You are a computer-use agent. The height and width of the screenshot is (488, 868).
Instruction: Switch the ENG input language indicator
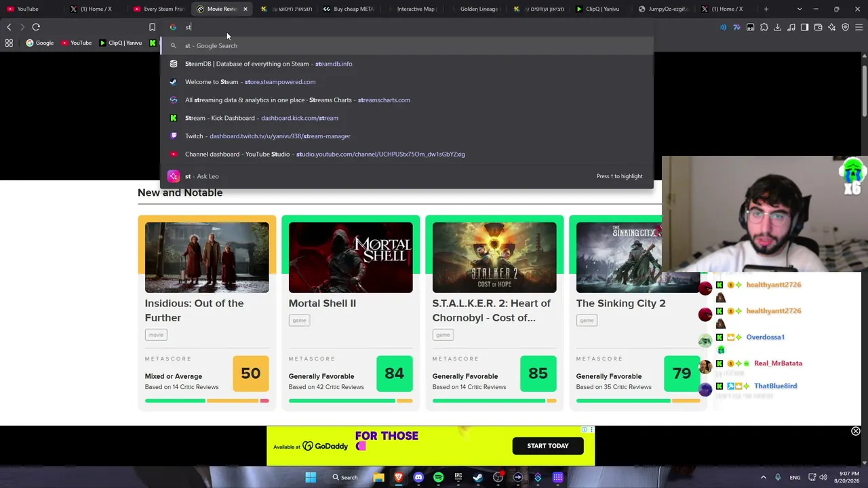pos(795,477)
